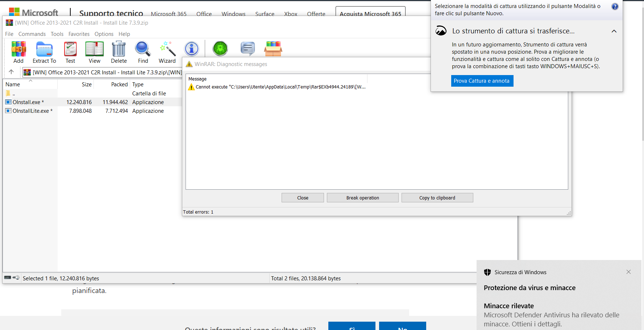This screenshot has width=644, height=330.
Task: Open Microsoft 365 link in navigation
Action: (169, 14)
